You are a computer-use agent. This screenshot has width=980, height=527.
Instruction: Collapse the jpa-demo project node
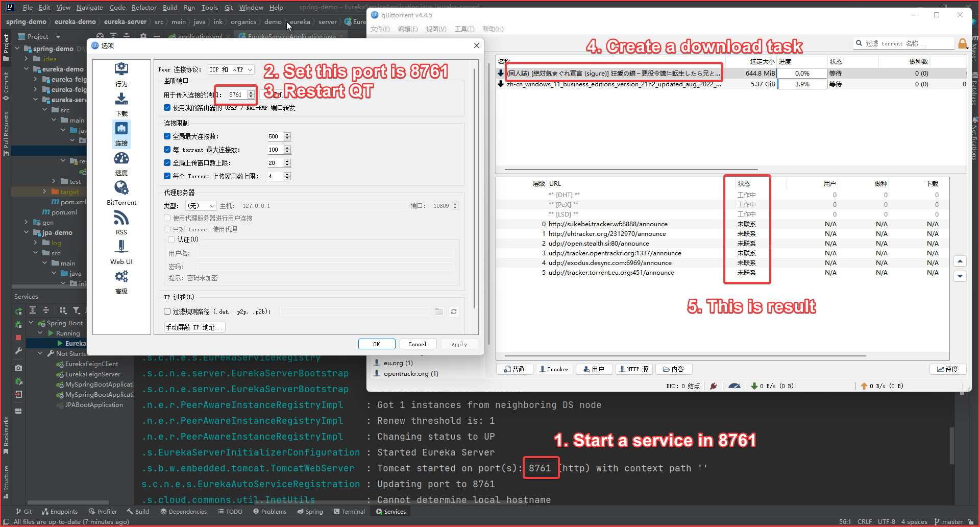pyautogui.click(x=26, y=232)
